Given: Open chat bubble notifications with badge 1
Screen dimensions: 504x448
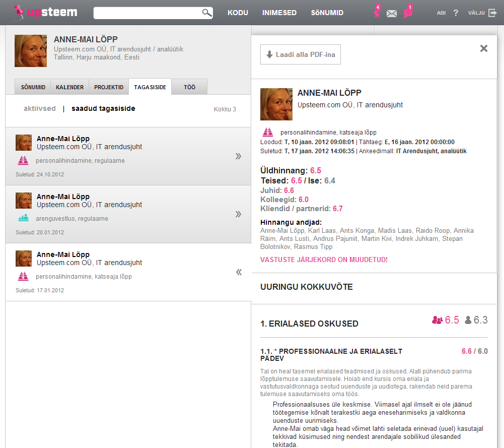Looking at the screenshot, I should [x=408, y=11].
